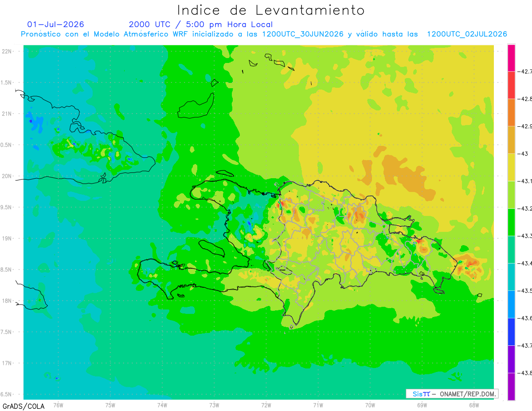The height and width of the screenshot is (411, 532).
Task: Select the legend value "-43.4"
Action: click(x=526, y=263)
